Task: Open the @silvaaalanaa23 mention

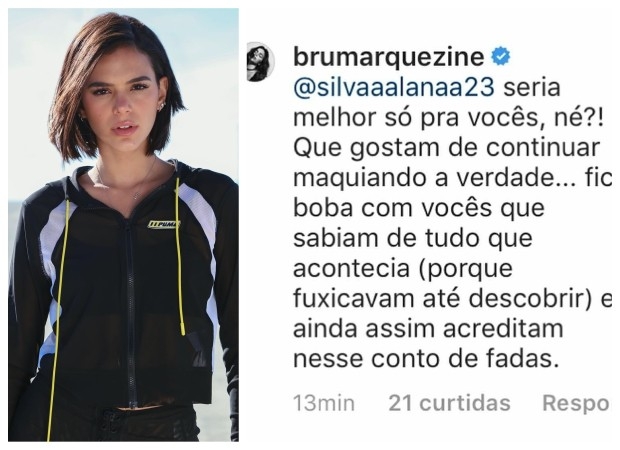Action: click(394, 87)
